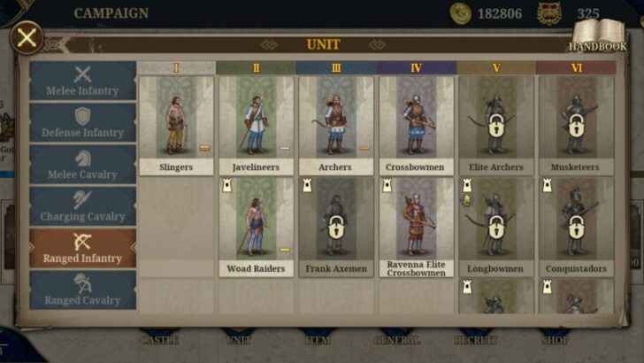This screenshot has width=644, height=363.
Task: Select the Defense Infantry shield category
Action: 82,123
